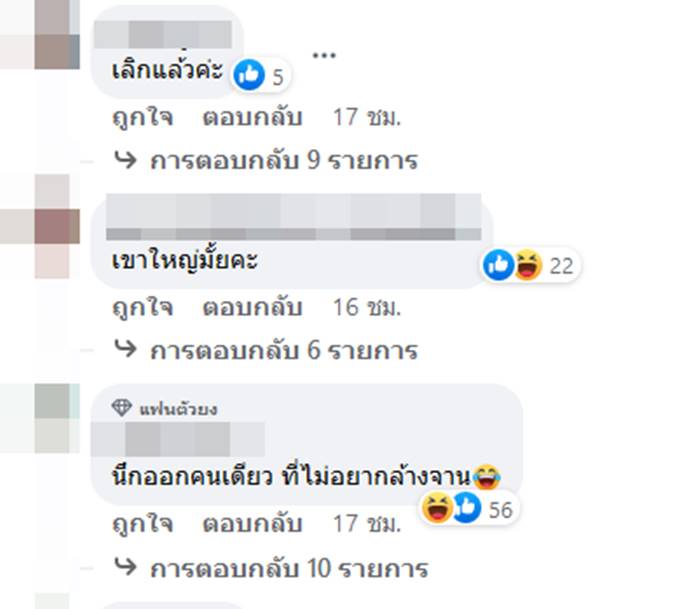
Task: Open the 16 ชม. timestamp link
Action: tap(367, 308)
